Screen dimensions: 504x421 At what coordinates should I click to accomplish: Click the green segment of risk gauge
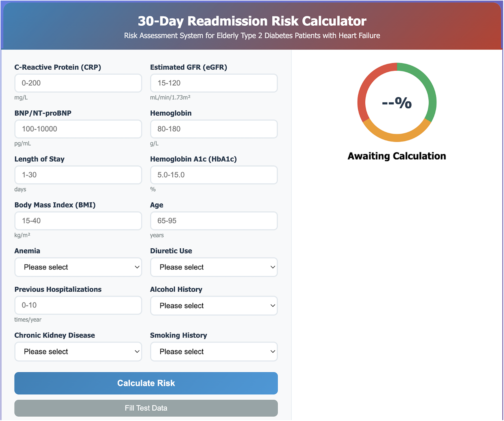coord(429,86)
